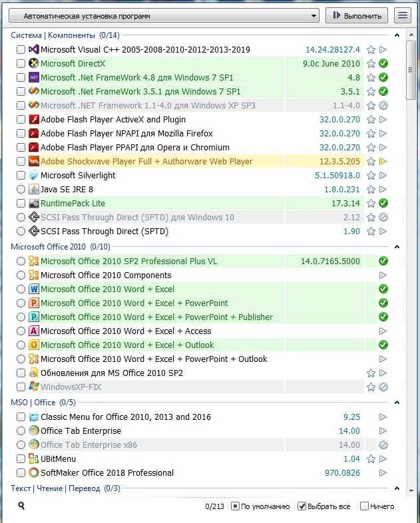Click the RuntimePack Lite entry name

(73, 203)
